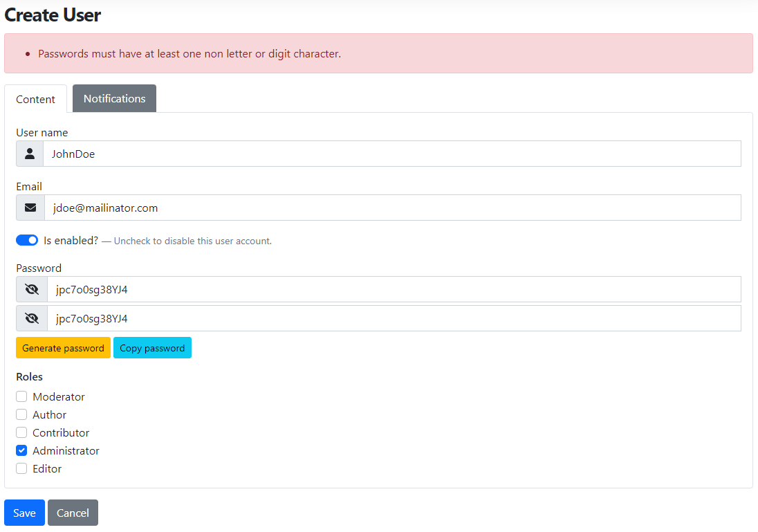The width and height of the screenshot is (758, 532).
Task: Cancel user creation
Action: pos(73,513)
